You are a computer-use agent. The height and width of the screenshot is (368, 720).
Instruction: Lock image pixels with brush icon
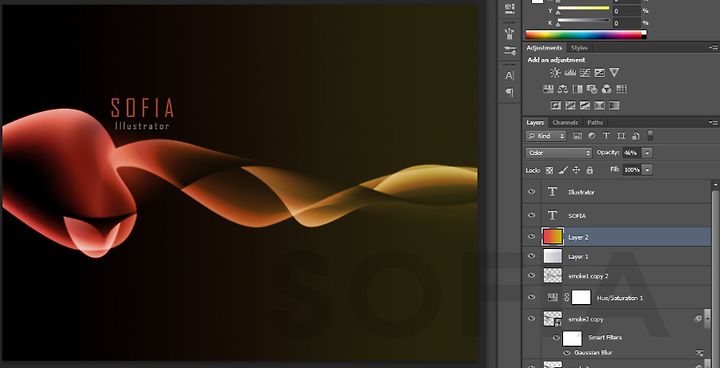[563, 170]
